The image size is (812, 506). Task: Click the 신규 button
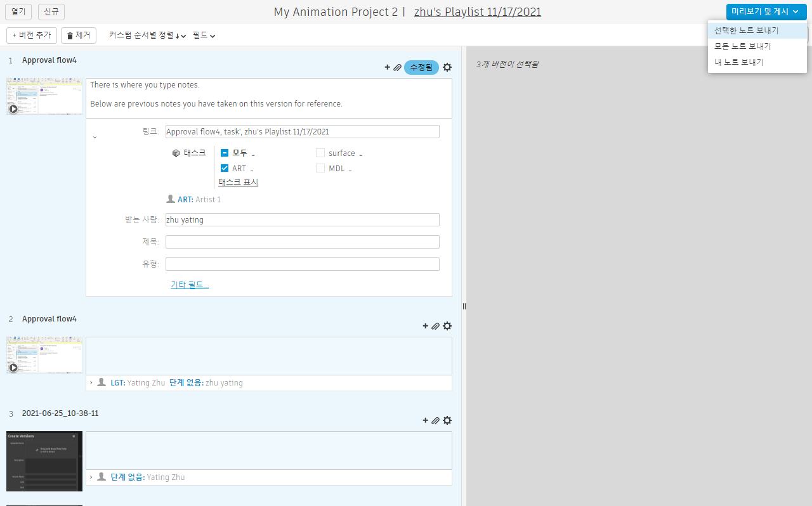(51, 11)
